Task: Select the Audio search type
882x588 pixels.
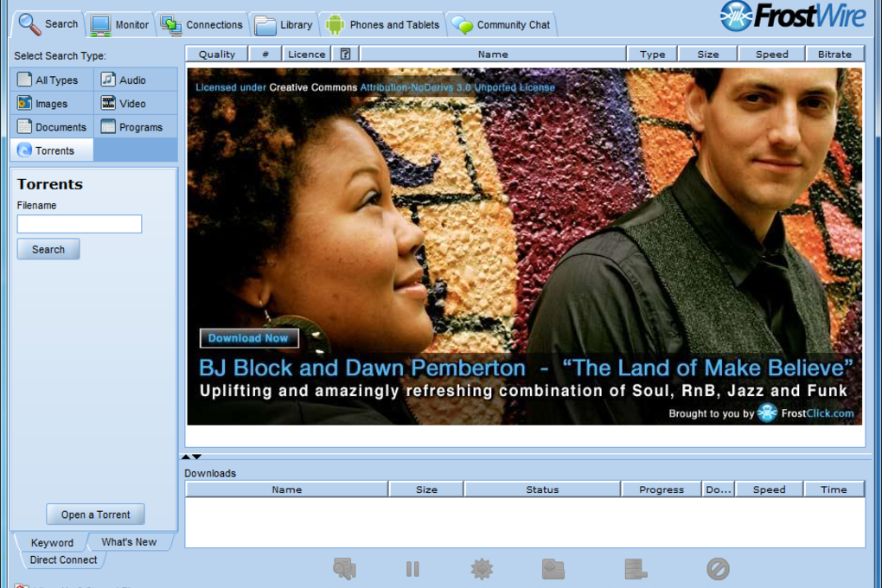Action: click(136, 80)
